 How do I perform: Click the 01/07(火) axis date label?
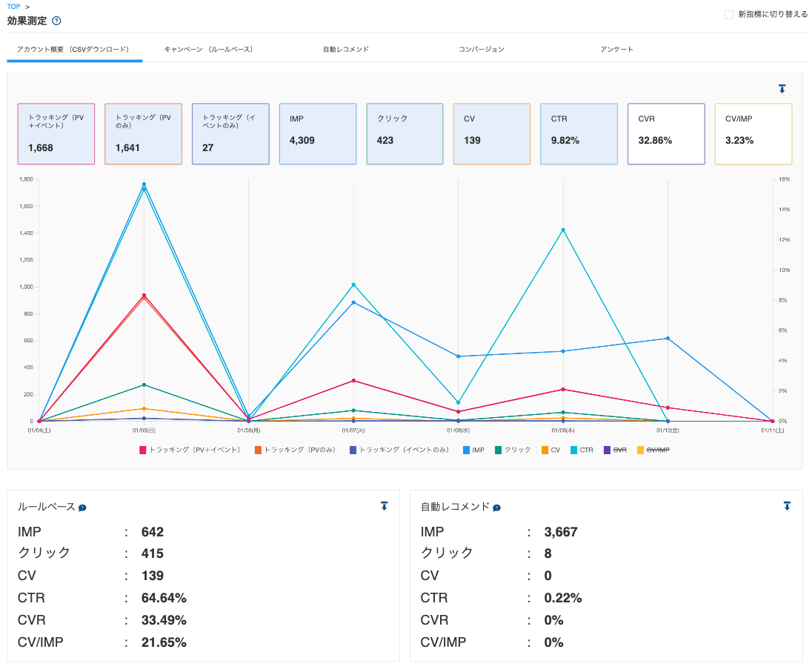pos(353,430)
